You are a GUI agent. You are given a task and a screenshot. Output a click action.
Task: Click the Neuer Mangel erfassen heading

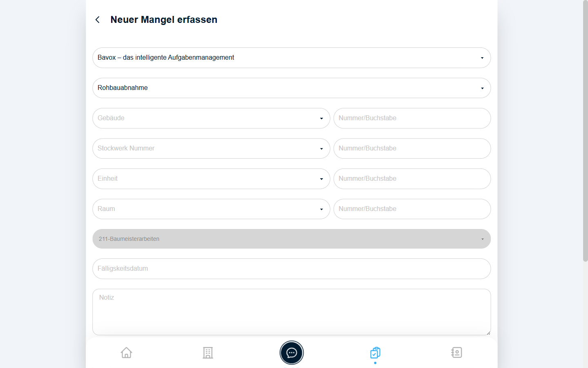164,20
